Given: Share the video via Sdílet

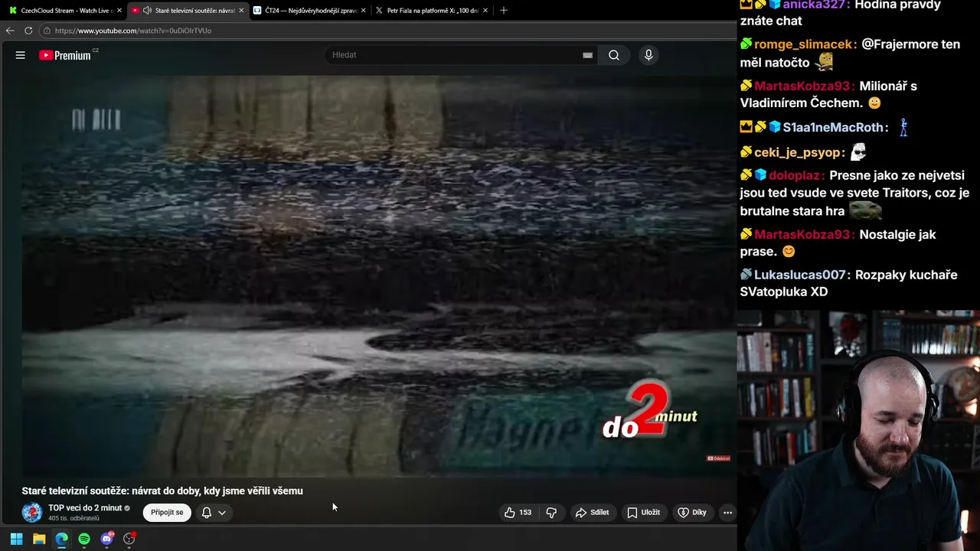Looking at the screenshot, I should coord(593,513).
